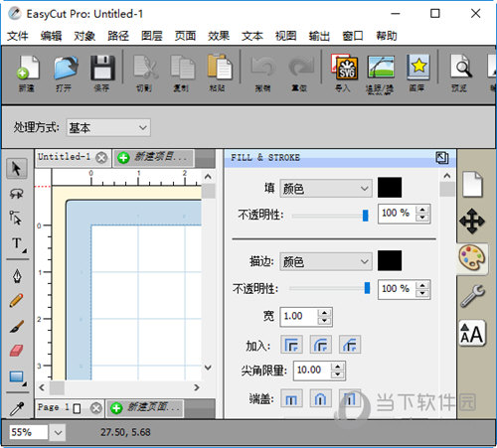This screenshot has width=497, height=448.
Task: Select the Node edit tool
Action: click(x=16, y=218)
